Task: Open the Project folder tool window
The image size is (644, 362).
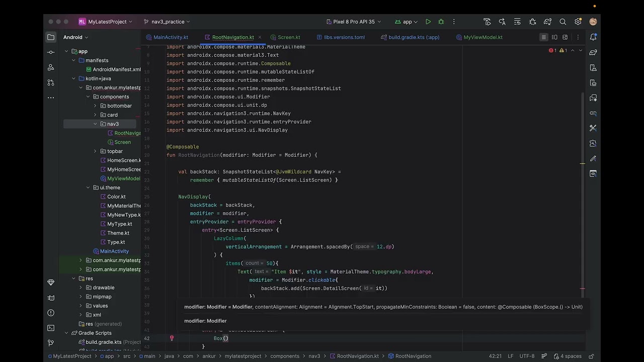Action: click(51, 37)
